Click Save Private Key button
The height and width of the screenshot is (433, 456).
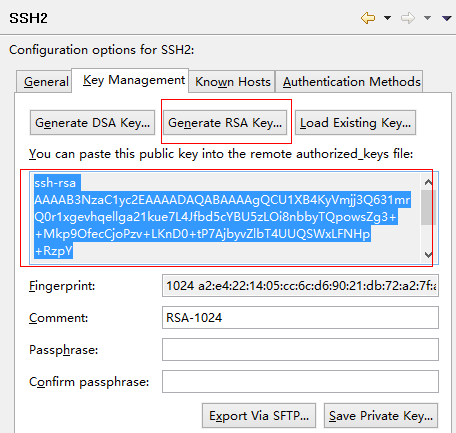(x=381, y=416)
